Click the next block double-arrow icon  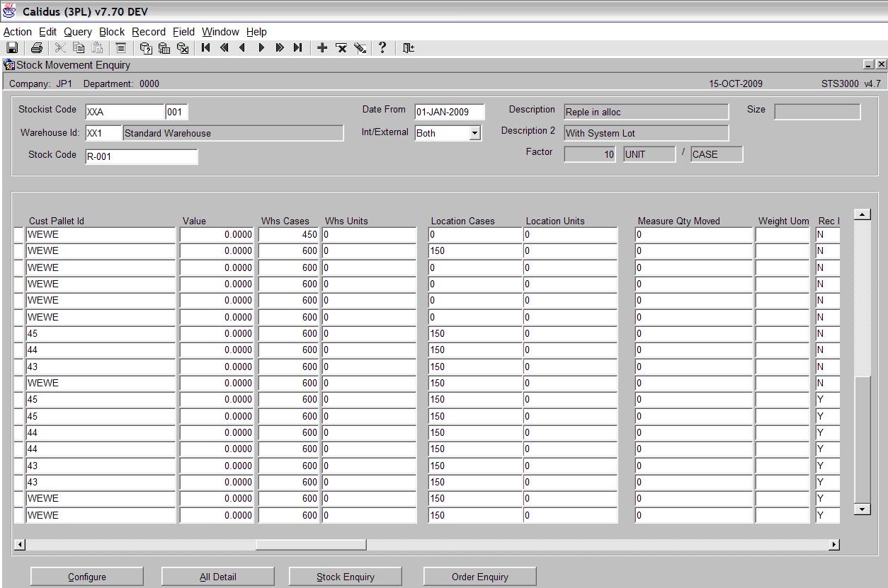click(x=280, y=48)
